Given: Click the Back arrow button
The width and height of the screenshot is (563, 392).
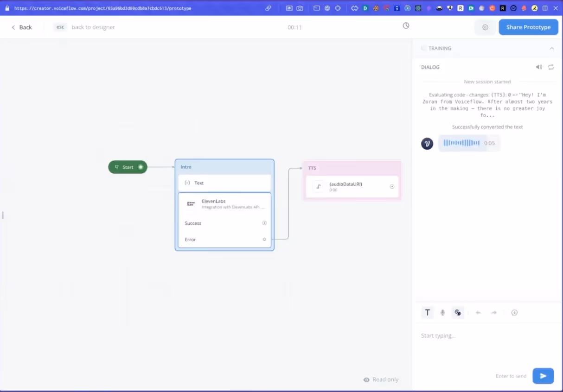Looking at the screenshot, I should pos(22,27).
